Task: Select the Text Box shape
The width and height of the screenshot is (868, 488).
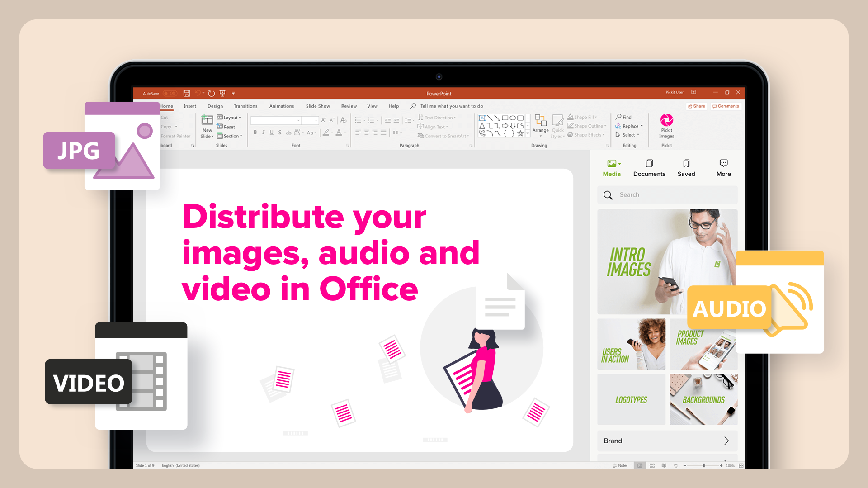Action: pos(482,118)
